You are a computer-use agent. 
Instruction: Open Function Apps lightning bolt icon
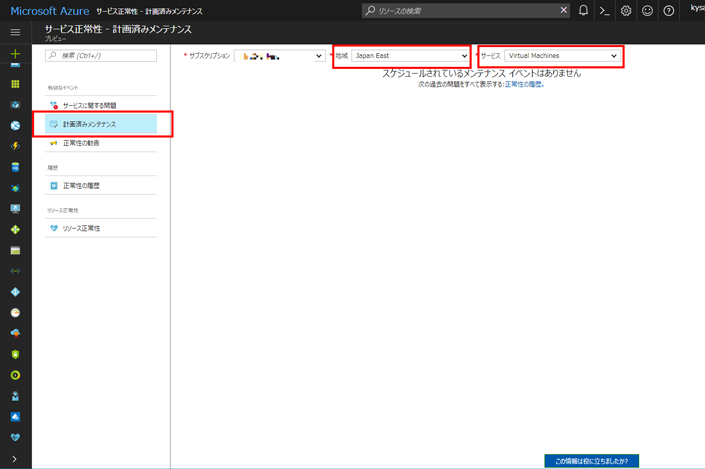click(15, 146)
